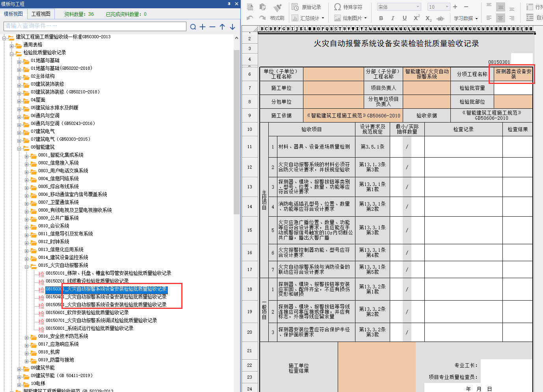Collapse the 08智能建筑 folder
The width and height of the screenshot is (543, 392).
point(19,149)
